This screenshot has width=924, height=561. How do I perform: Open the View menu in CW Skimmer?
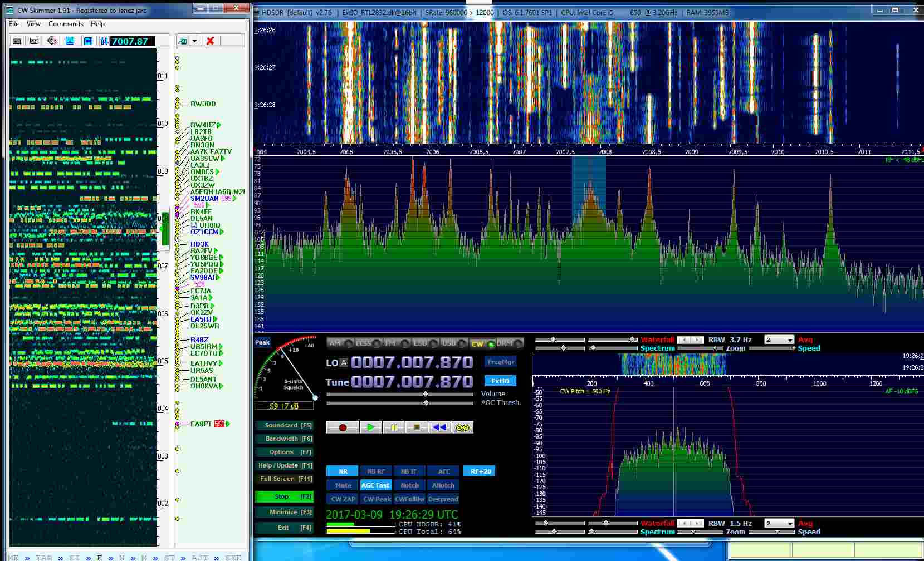point(33,24)
